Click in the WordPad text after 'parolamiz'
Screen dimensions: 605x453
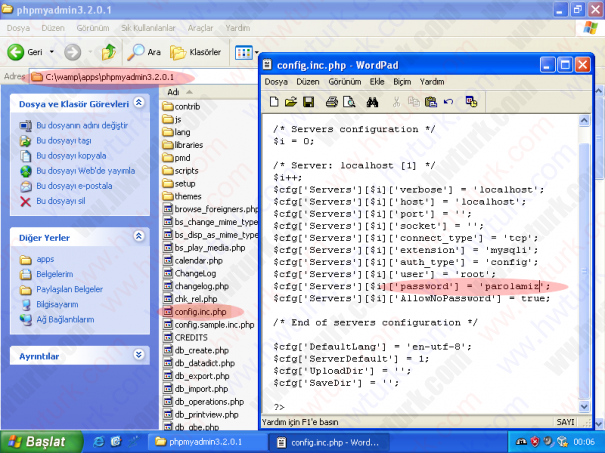(x=540, y=286)
